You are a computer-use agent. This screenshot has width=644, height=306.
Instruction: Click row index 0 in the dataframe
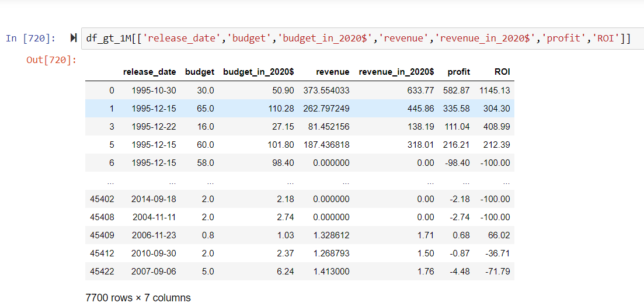tap(112, 91)
